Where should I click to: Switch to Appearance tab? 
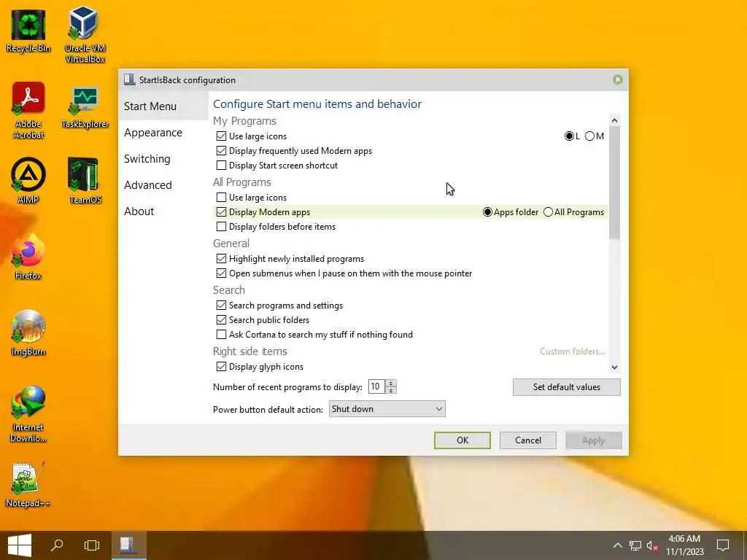click(x=153, y=133)
